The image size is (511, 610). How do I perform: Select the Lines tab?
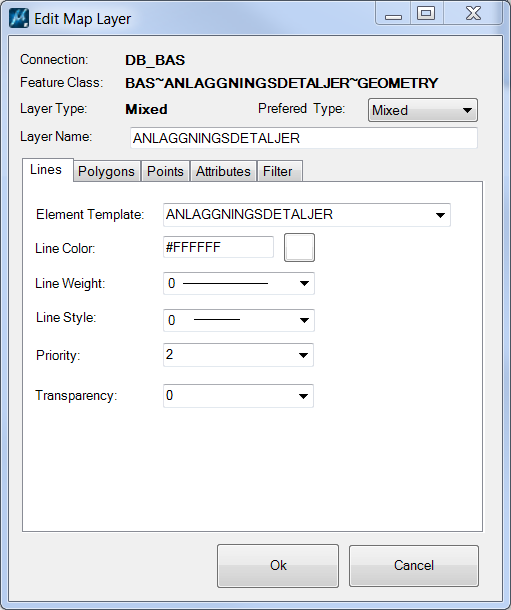point(47,170)
